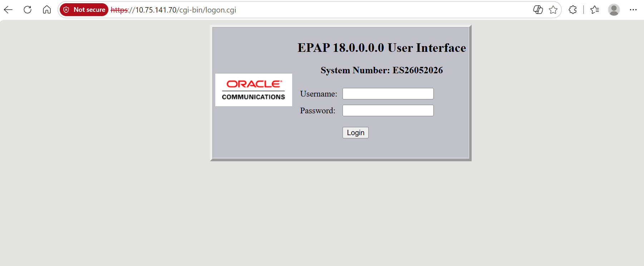This screenshot has height=266, width=644.
Task: Open the Copilot icon in the address bar
Action: tap(538, 10)
